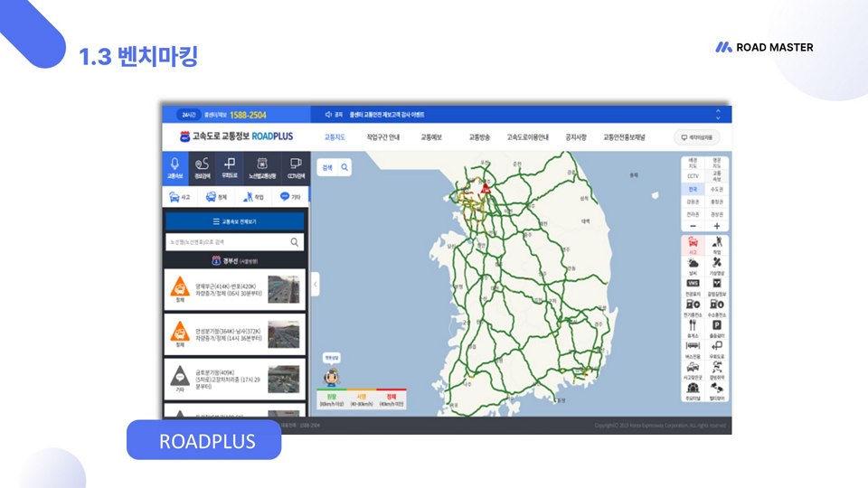The height and width of the screenshot is (488, 868).
Task: Filter traffic news by 기타 (other)
Action: point(290,197)
